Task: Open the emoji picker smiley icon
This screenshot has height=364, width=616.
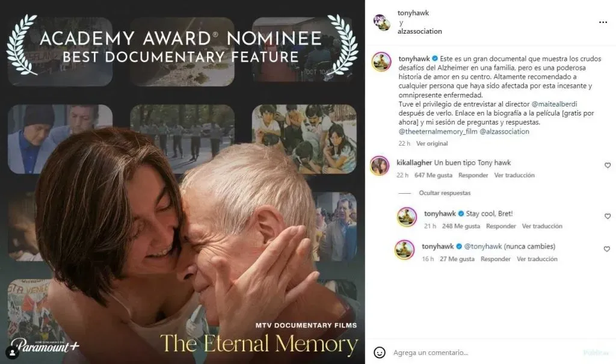Action: [379, 353]
